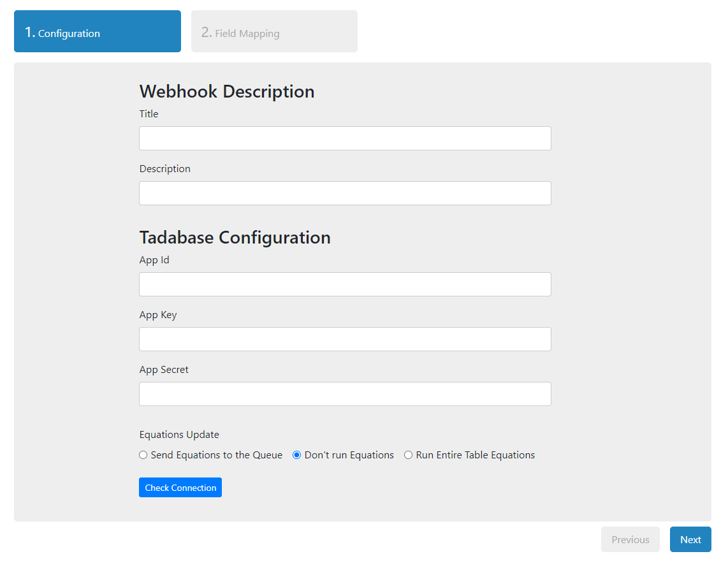Open the 1. Configuration step tab
Screen dimensions: 728x561
point(98,31)
